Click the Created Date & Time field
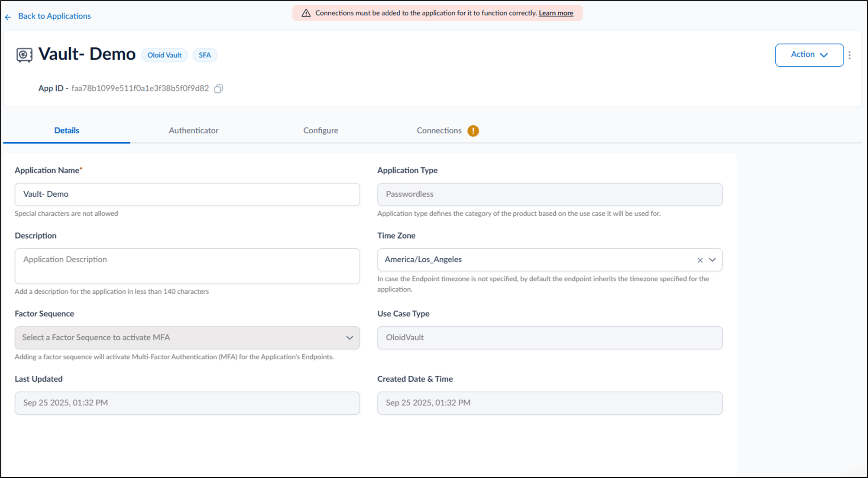The image size is (868, 478). [x=550, y=403]
